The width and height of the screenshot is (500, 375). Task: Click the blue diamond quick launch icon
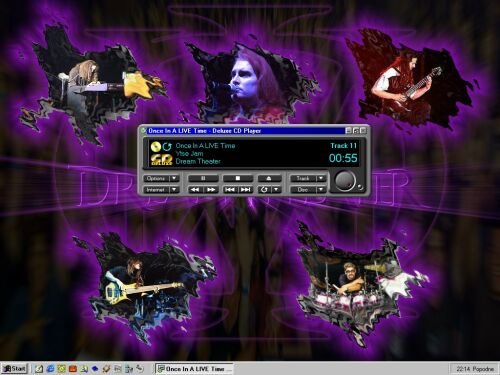click(95, 369)
